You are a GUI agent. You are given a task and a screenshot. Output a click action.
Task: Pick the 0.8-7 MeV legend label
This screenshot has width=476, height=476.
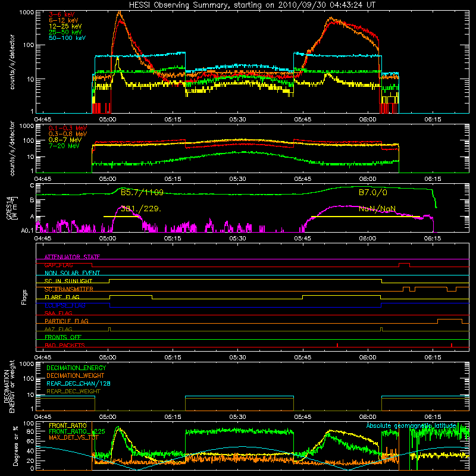[x=65, y=140]
